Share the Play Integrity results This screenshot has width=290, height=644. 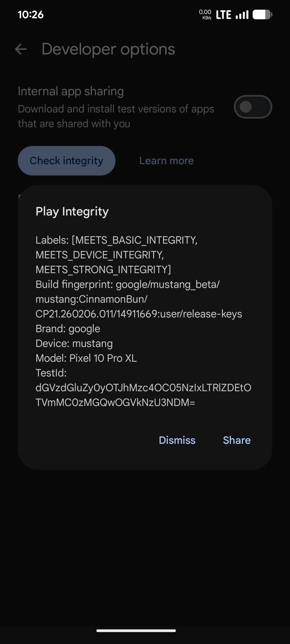(237, 440)
